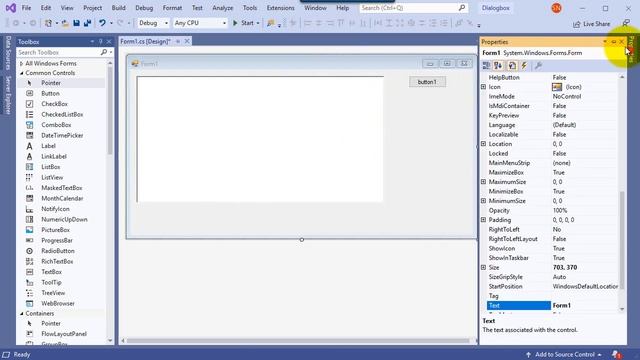Click the notifications icon in status bar
This screenshot has height=360, width=640.
coord(617,354)
